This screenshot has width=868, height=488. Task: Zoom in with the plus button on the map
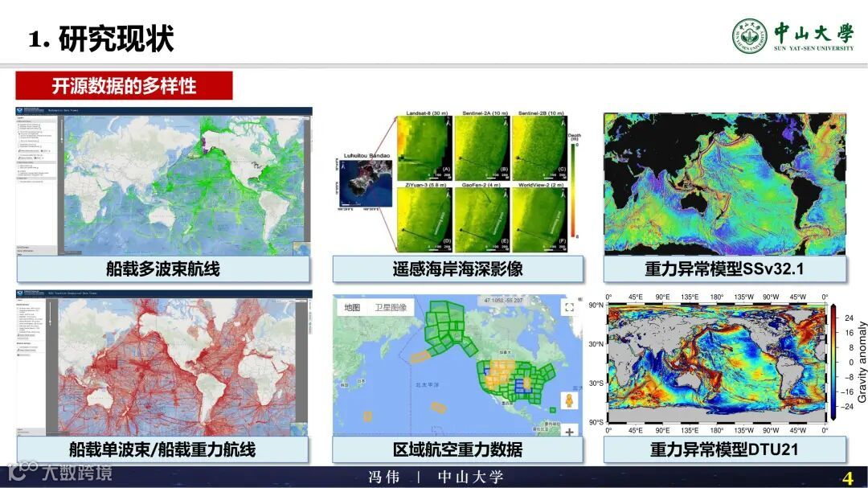pos(569,432)
